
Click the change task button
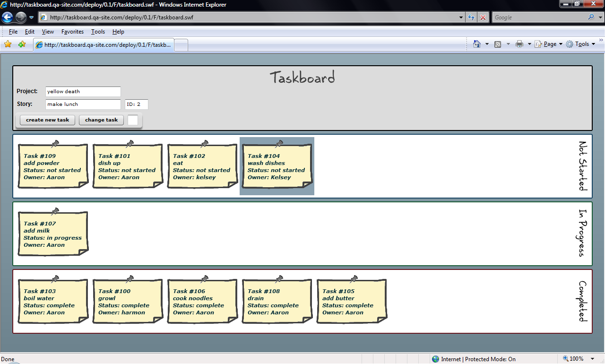pyautogui.click(x=101, y=120)
